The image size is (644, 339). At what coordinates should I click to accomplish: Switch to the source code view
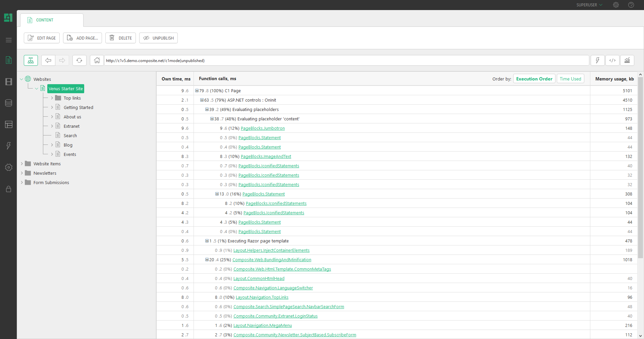tap(612, 60)
